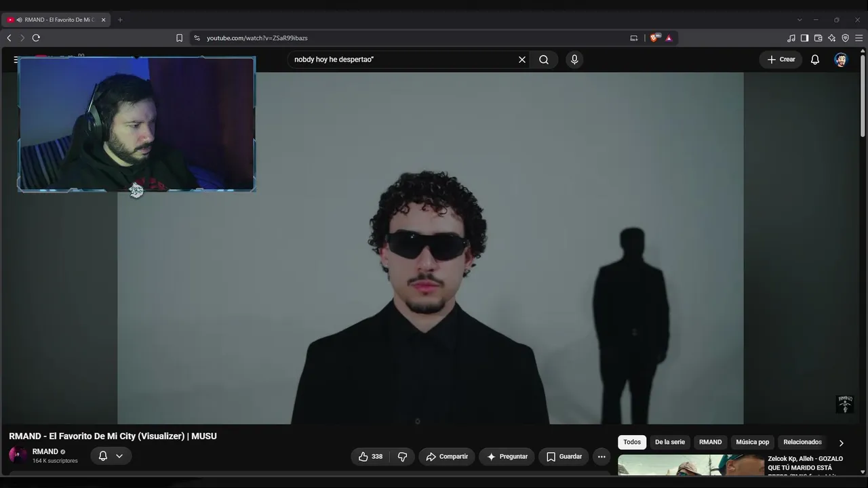Open the RMAND channel name link
The image size is (868, 488).
pos(45,451)
